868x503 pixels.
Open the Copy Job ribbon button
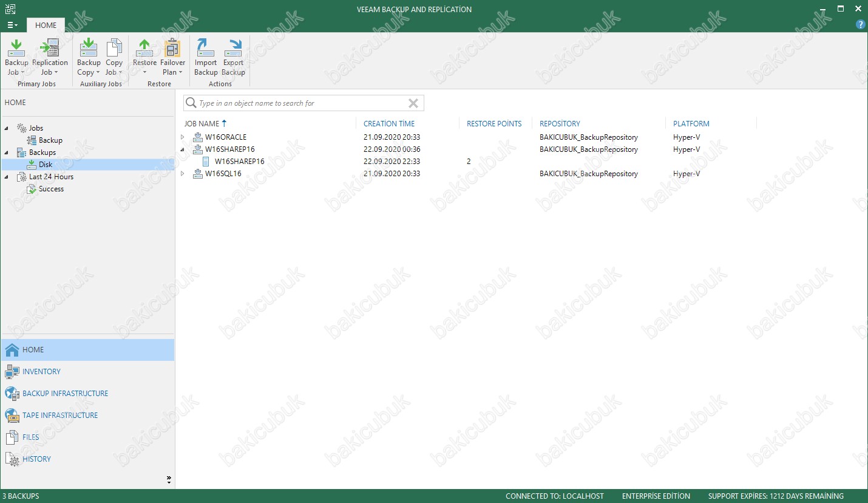(114, 57)
